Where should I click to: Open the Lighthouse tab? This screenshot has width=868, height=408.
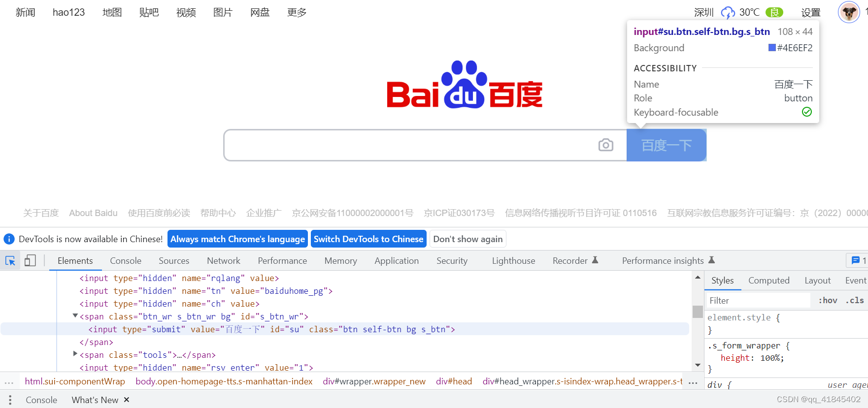pyautogui.click(x=513, y=261)
